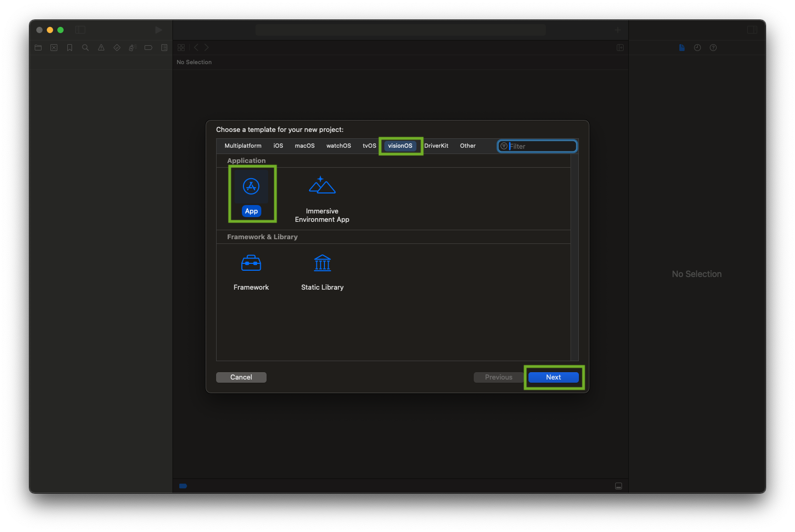Toggle the right inspector panel

752,30
